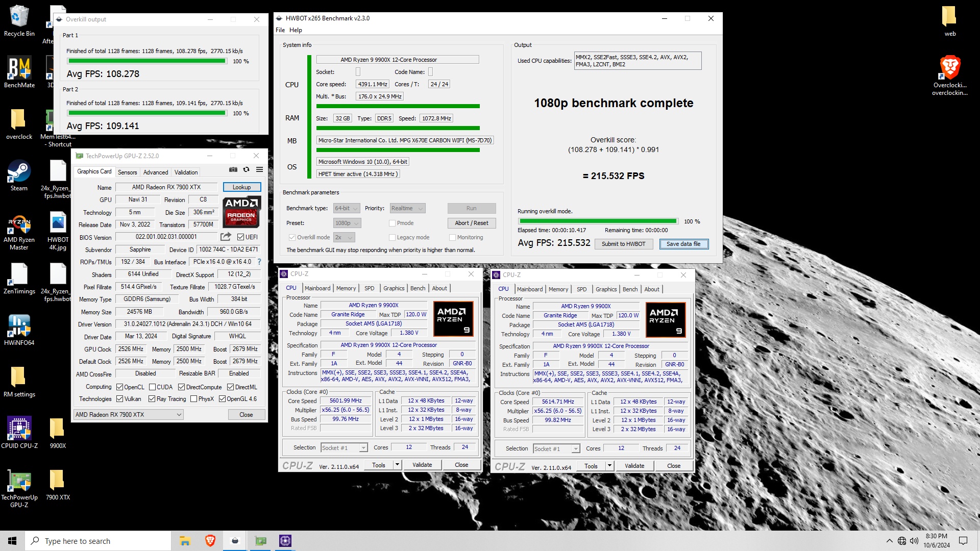Take a GPU-Z screenshot with camera icon
Viewport: 980px width, 551px height.
point(233,170)
